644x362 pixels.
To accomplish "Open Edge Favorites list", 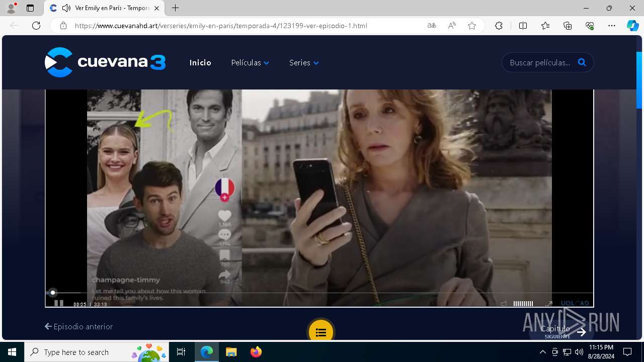I will (x=545, y=26).
